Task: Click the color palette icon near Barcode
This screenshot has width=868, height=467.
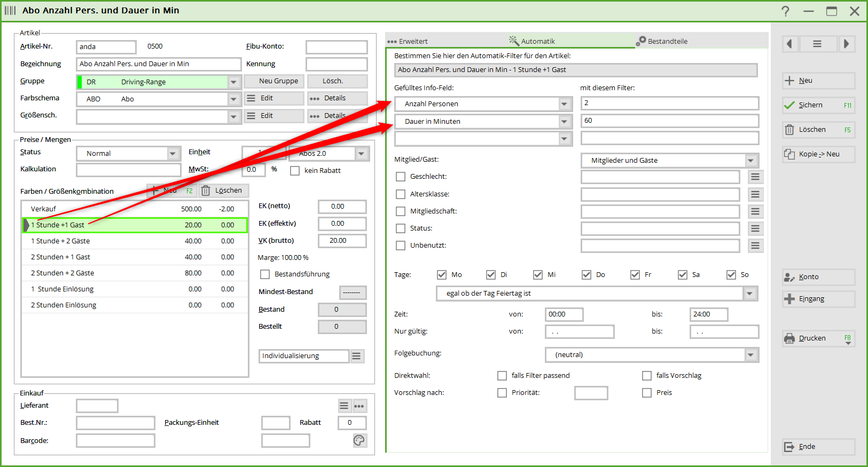Action: (359, 440)
